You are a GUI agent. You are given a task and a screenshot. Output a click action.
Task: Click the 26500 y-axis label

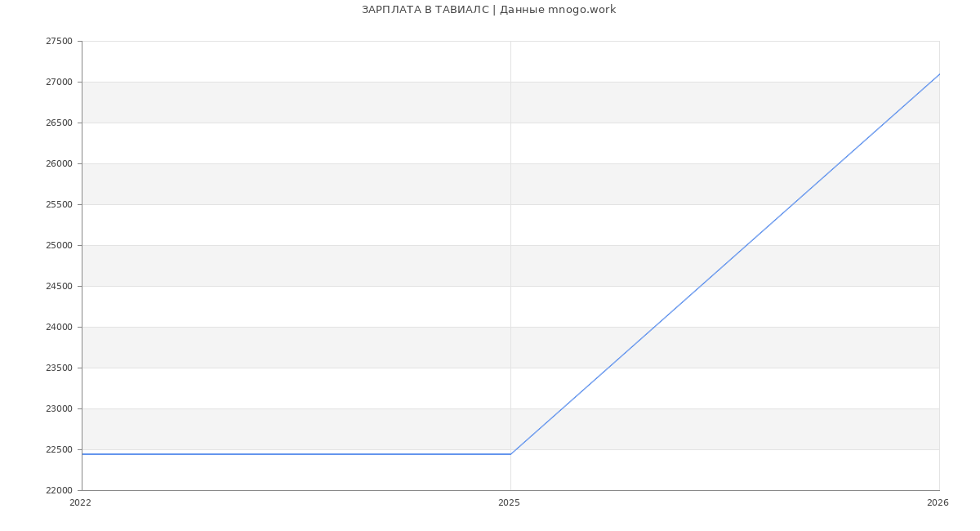[x=59, y=123]
